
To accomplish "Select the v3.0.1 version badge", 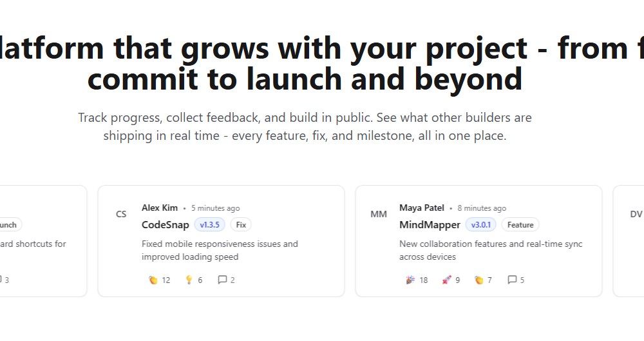I will 481,225.
